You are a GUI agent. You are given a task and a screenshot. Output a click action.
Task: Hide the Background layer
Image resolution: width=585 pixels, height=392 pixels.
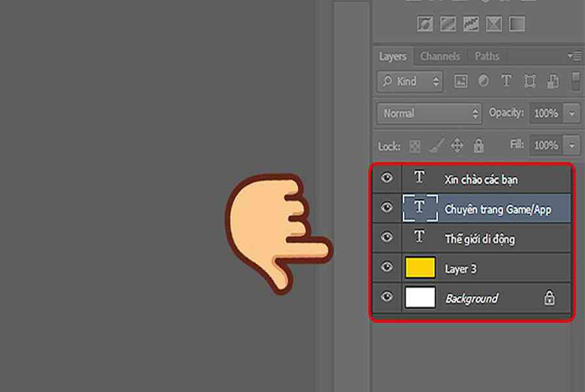[x=387, y=296]
